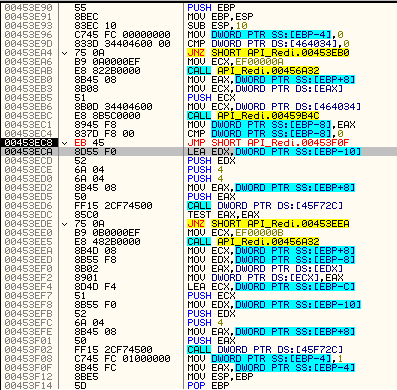This screenshot has height=390, width=397.
Task: Click MOV EDX,DWORD PTR SS:[EBP-8] instruction
Action: [x=271, y=259]
